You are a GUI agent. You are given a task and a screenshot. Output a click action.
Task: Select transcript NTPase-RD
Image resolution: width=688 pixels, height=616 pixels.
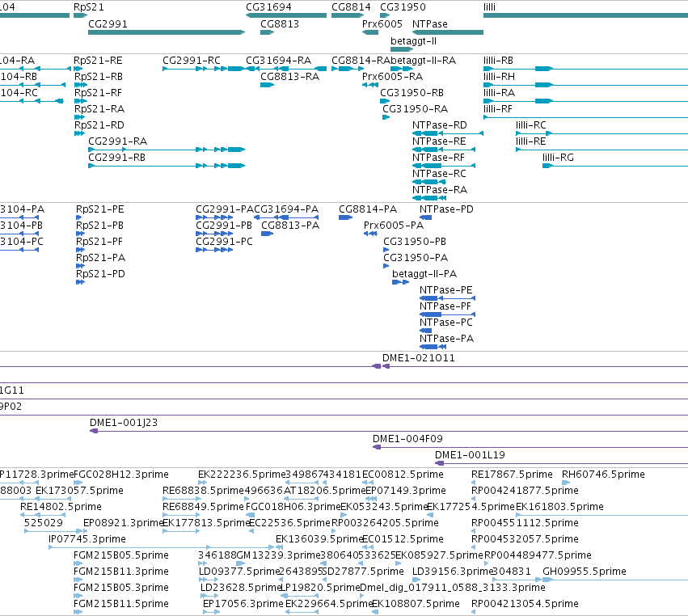click(440, 125)
